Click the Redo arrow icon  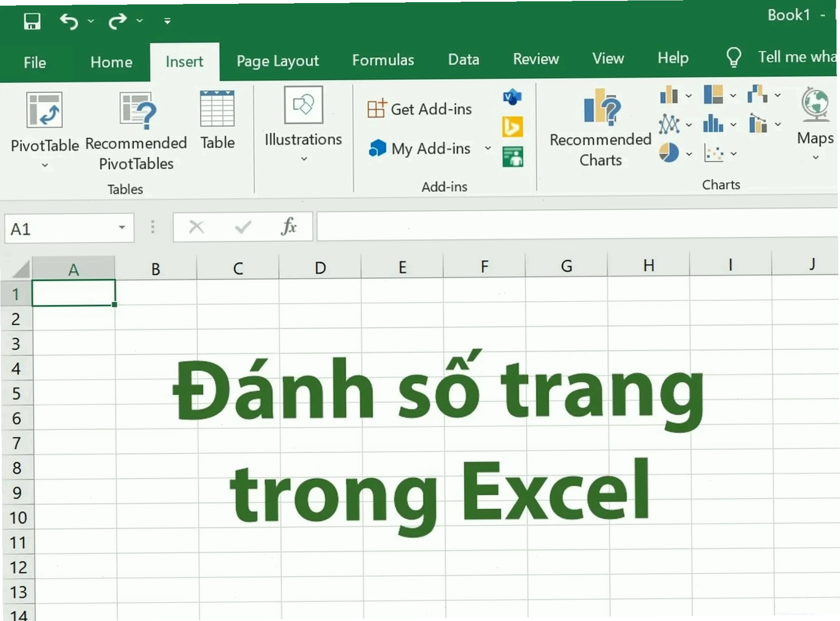click(117, 21)
